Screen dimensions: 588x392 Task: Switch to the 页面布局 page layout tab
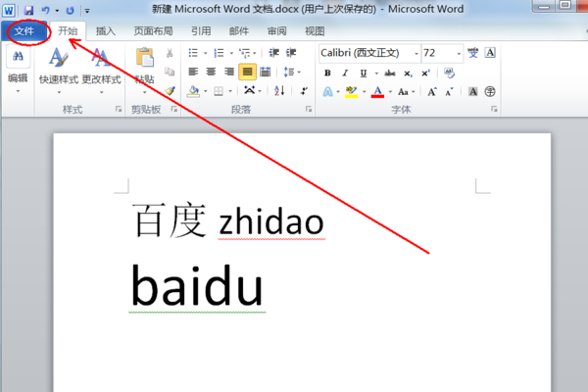point(154,31)
